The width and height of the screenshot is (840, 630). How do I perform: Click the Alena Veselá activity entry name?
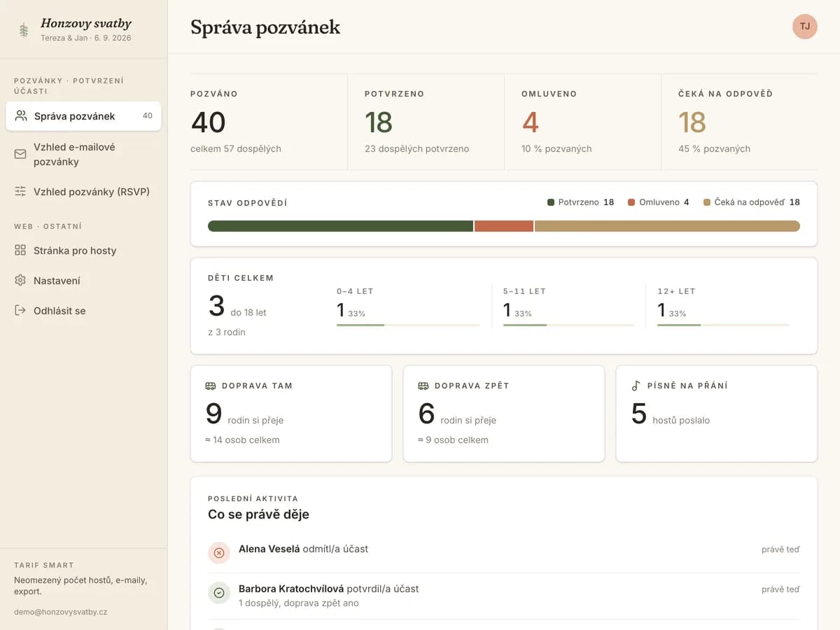(269, 549)
